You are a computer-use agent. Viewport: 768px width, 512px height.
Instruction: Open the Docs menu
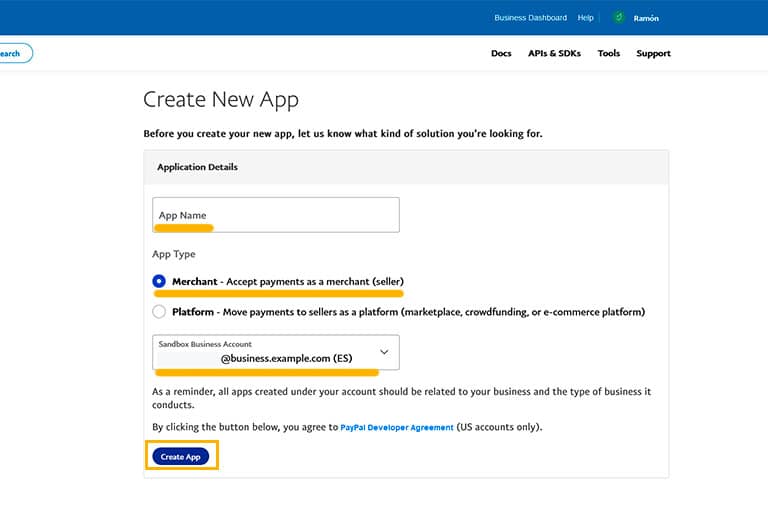click(x=501, y=53)
